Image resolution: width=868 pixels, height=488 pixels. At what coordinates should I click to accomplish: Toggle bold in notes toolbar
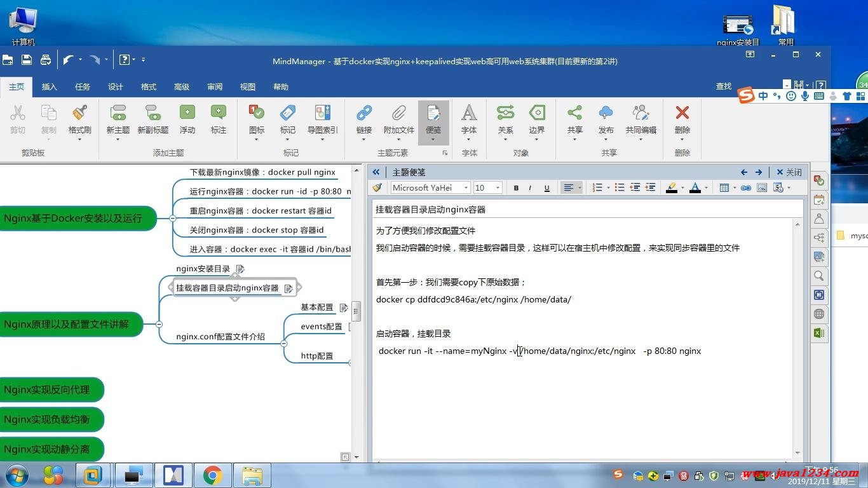click(516, 187)
